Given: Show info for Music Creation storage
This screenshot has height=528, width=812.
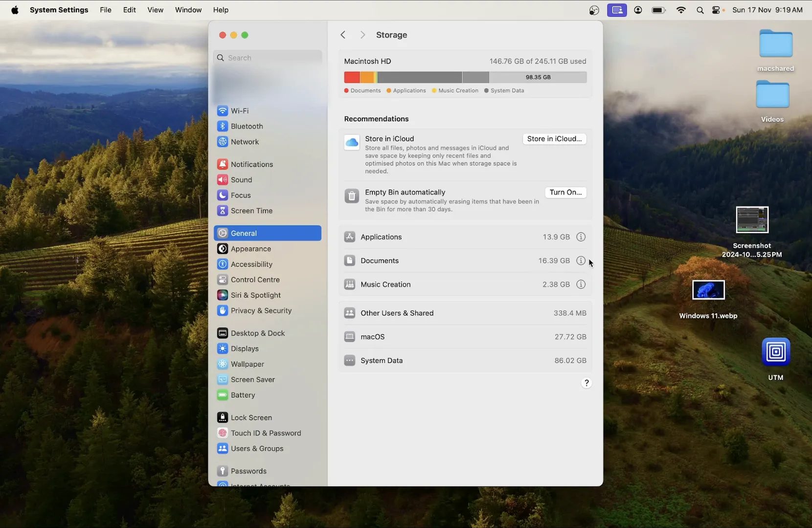Looking at the screenshot, I should (581, 284).
